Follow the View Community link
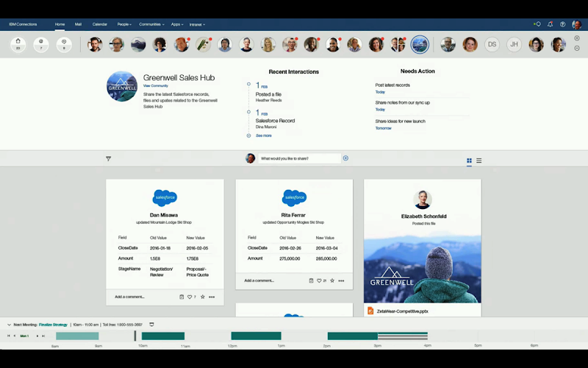Image resolution: width=588 pixels, height=368 pixels. point(156,85)
